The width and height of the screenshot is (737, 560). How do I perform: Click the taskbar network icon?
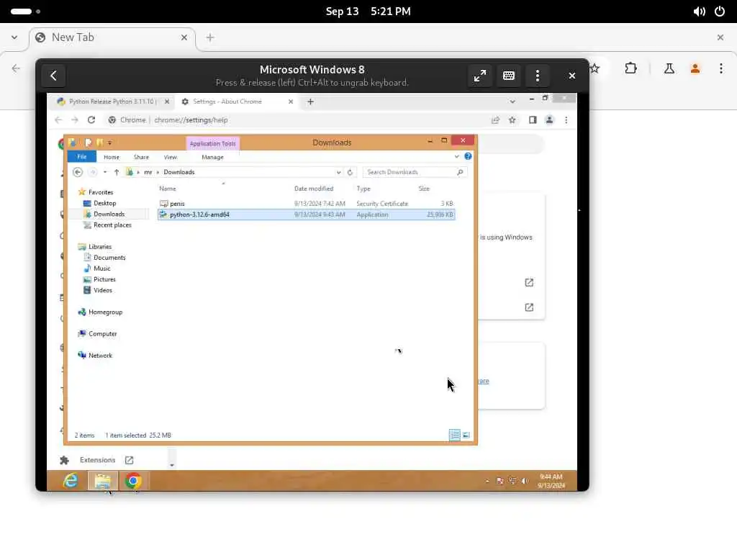pyautogui.click(x=512, y=481)
